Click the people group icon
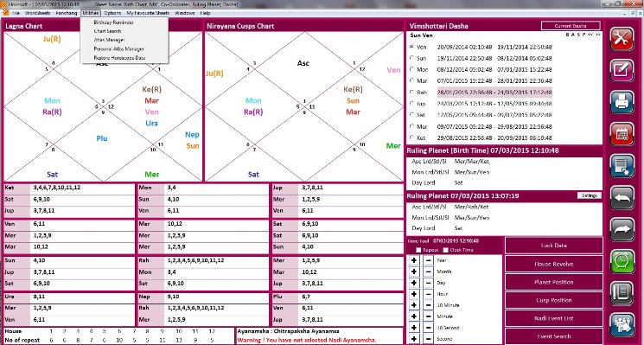Viewport: 644px width, 345px height. click(622, 324)
